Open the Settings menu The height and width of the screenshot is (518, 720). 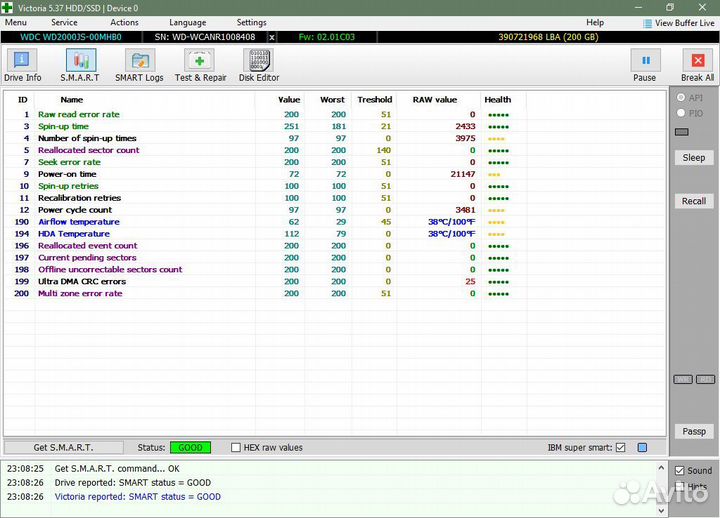tap(251, 22)
